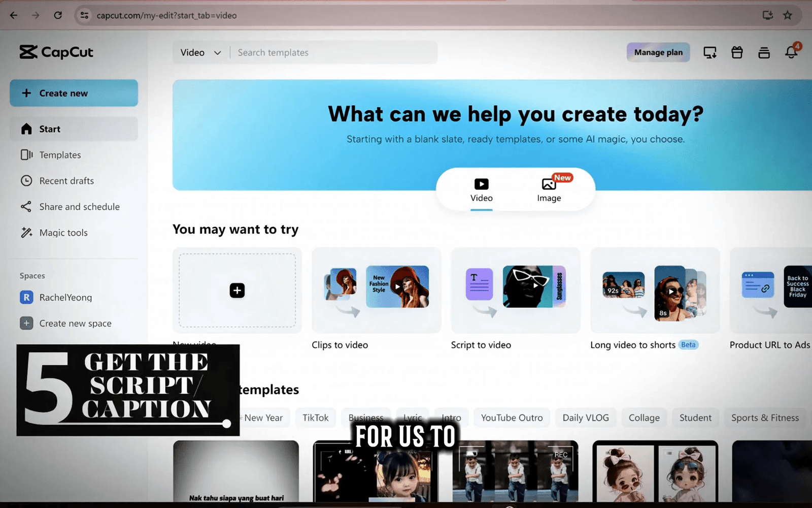Image resolution: width=812 pixels, height=508 pixels.
Task: Open the stacked layers icon in header
Action: (764, 52)
